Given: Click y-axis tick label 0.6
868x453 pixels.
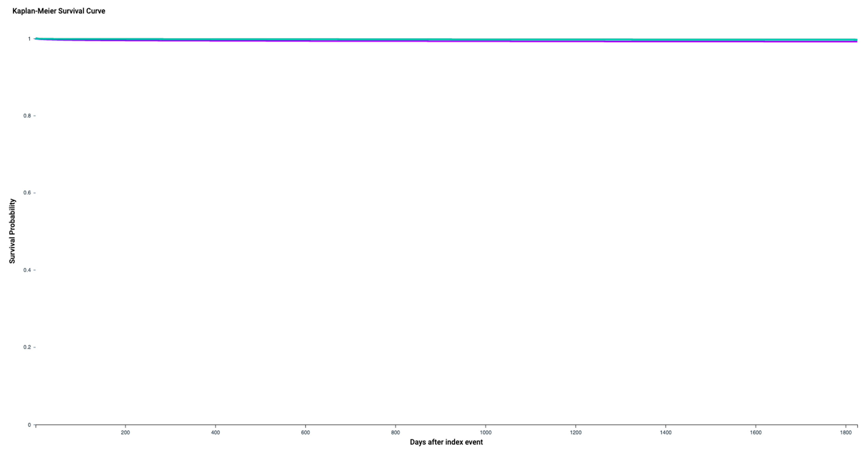Looking at the screenshot, I should (x=27, y=193).
